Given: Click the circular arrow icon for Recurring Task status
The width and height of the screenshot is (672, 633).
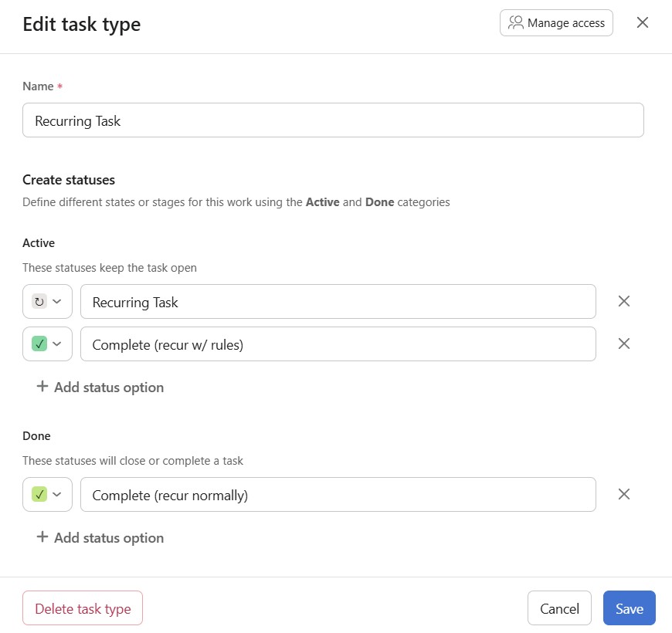Looking at the screenshot, I should click(39, 302).
